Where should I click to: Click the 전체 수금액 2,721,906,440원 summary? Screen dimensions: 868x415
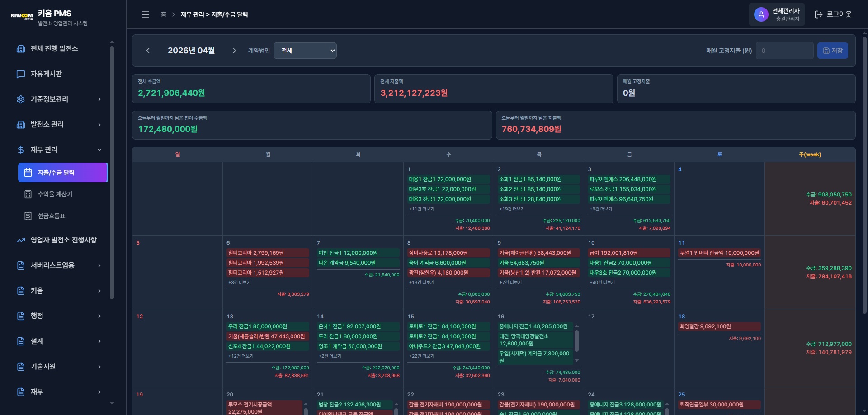(251, 89)
